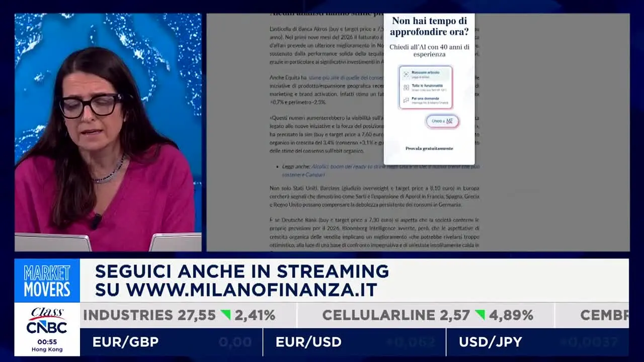Click the '00:55 Hong Kong' clock
The image size is (644, 362).
coord(47,345)
